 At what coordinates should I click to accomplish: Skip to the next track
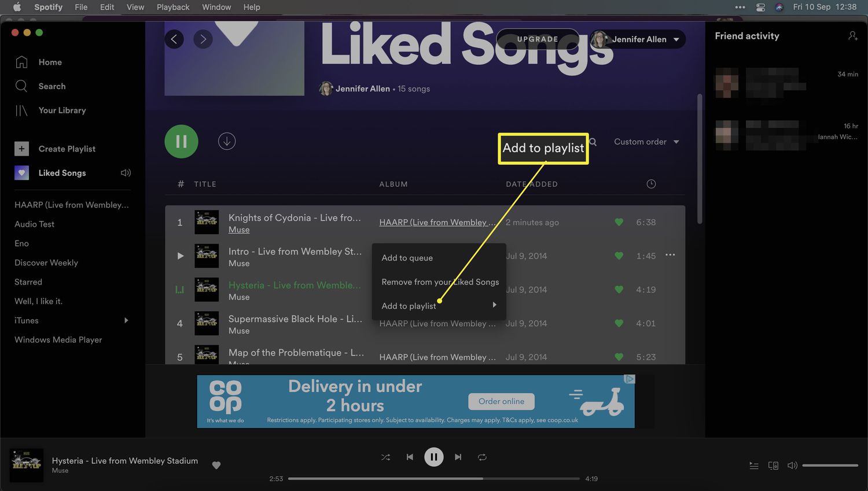point(458,457)
